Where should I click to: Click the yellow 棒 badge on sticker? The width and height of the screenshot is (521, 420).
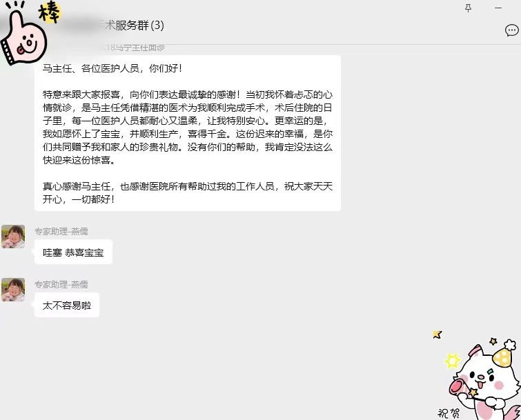click(50, 12)
